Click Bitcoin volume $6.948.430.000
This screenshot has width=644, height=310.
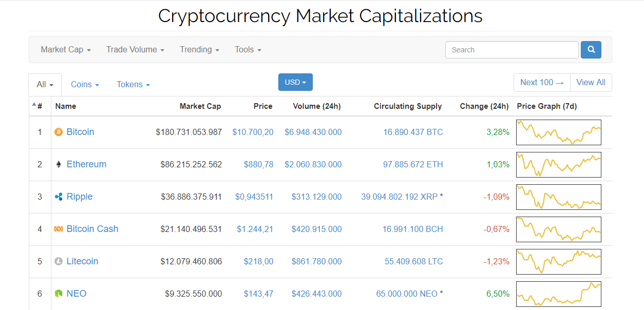313,132
